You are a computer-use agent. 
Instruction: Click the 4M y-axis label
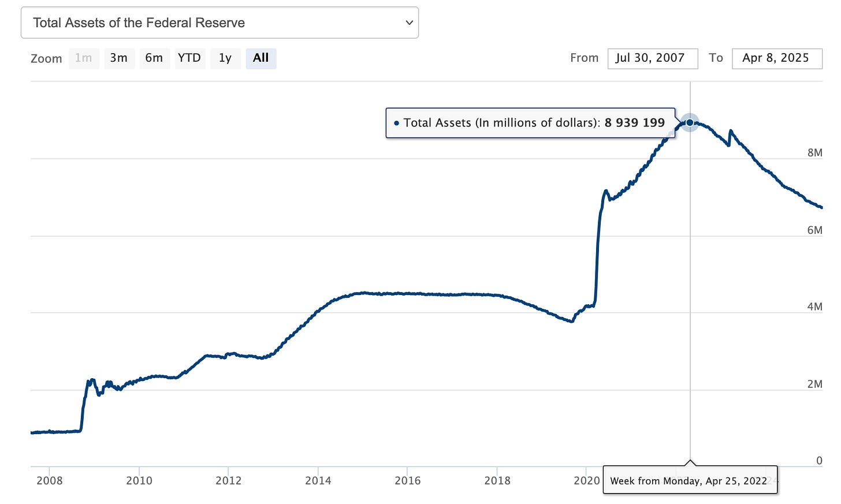814,307
